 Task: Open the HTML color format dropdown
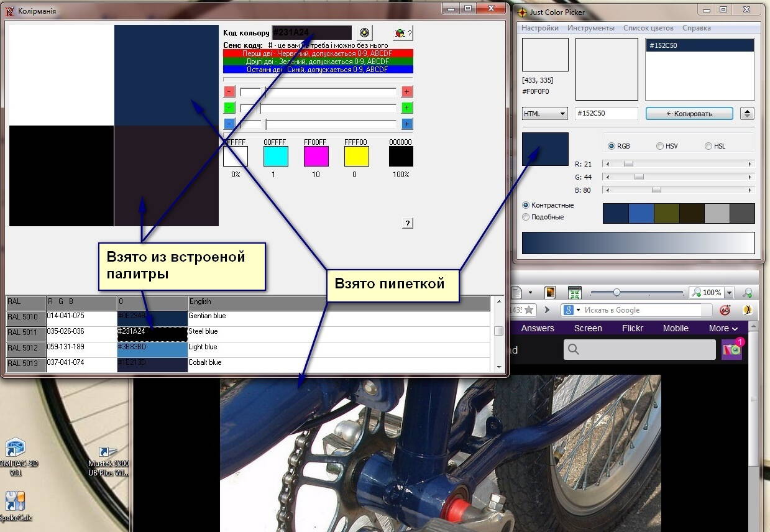[545, 114]
